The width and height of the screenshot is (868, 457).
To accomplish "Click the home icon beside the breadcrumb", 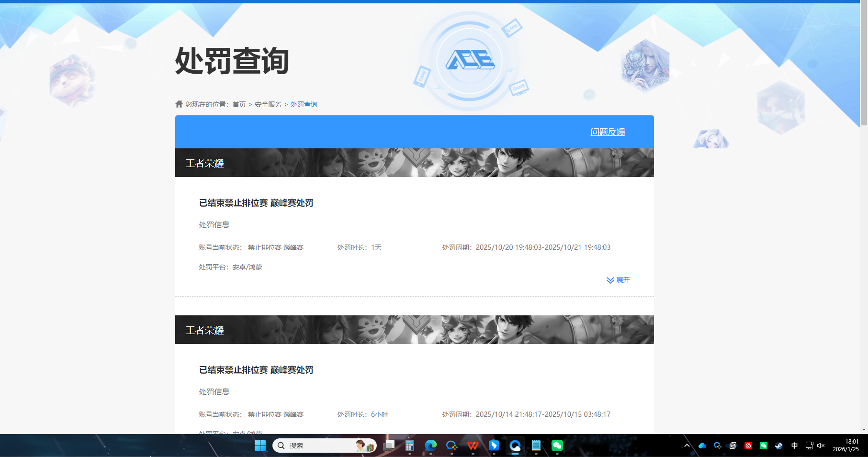I will (x=178, y=104).
